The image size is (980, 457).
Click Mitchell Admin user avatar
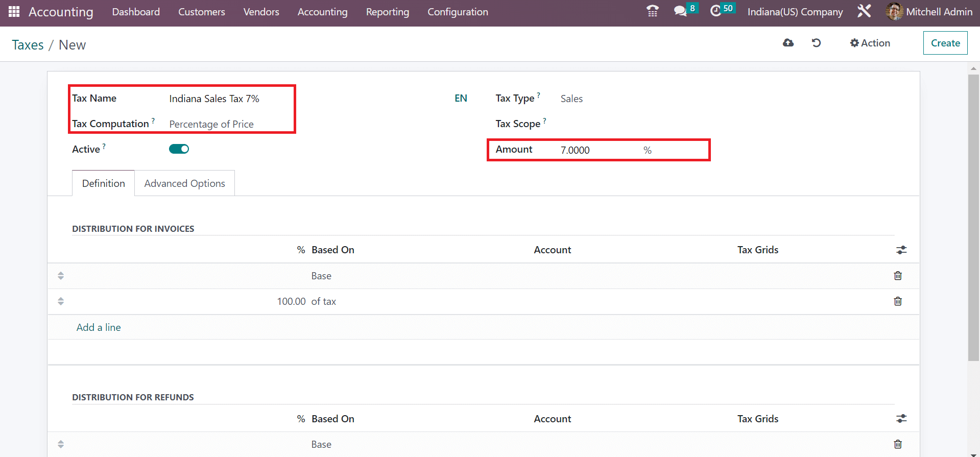pyautogui.click(x=894, y=12)
